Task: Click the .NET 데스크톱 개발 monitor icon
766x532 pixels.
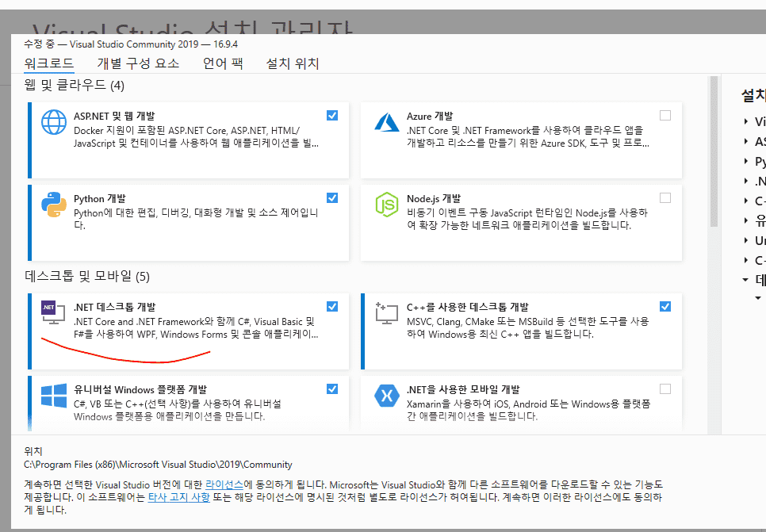Action: (x=53, y=312)
